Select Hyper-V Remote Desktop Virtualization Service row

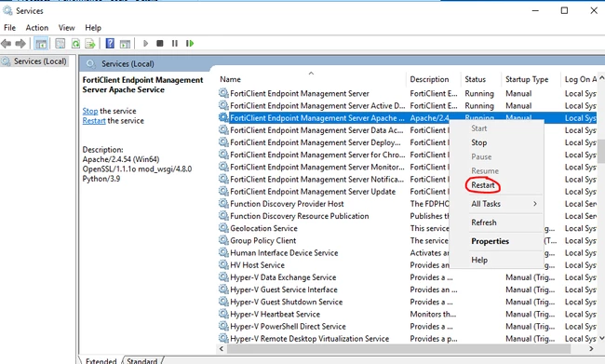click(408, 339)
